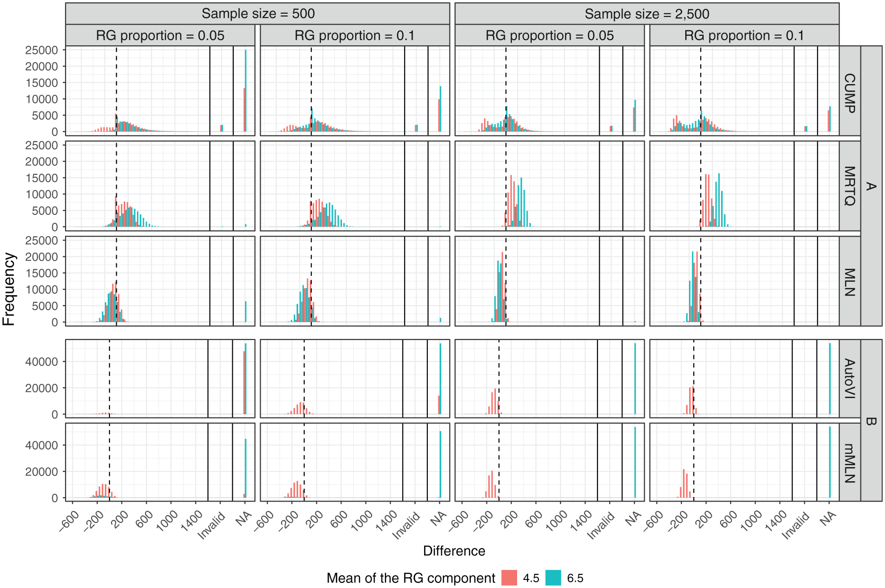
Task: Click the CUMP row strip label
Action: click(x=850, y=93)
